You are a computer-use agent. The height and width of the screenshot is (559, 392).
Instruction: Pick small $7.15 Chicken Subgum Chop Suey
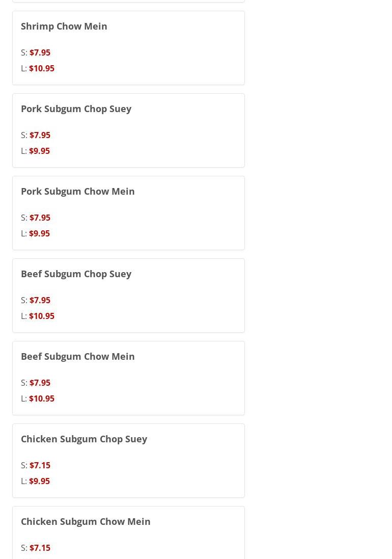(40, 465)
